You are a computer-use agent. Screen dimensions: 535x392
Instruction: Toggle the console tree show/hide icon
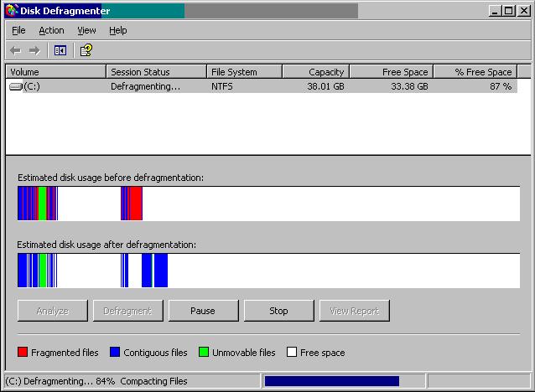(60, 51)
